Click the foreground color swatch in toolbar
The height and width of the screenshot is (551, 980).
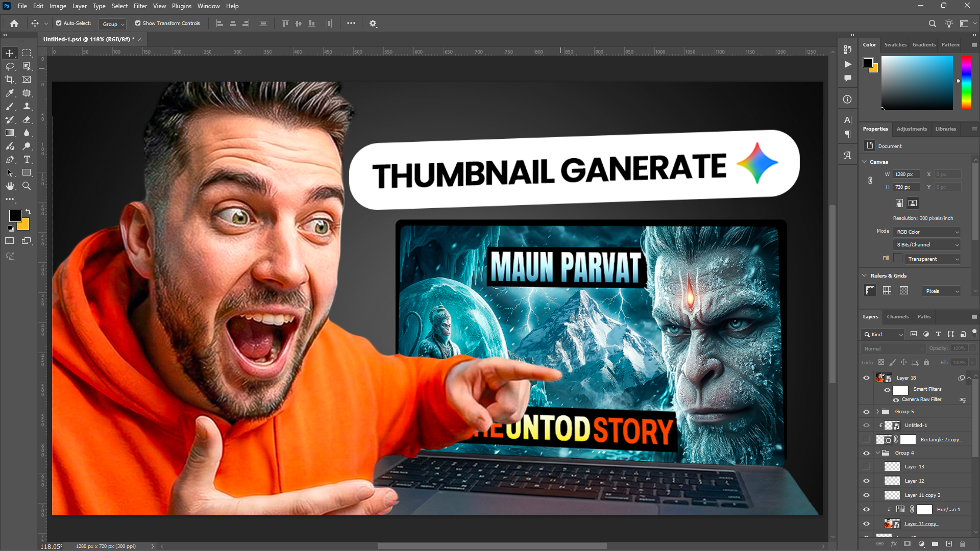point(15,216)
